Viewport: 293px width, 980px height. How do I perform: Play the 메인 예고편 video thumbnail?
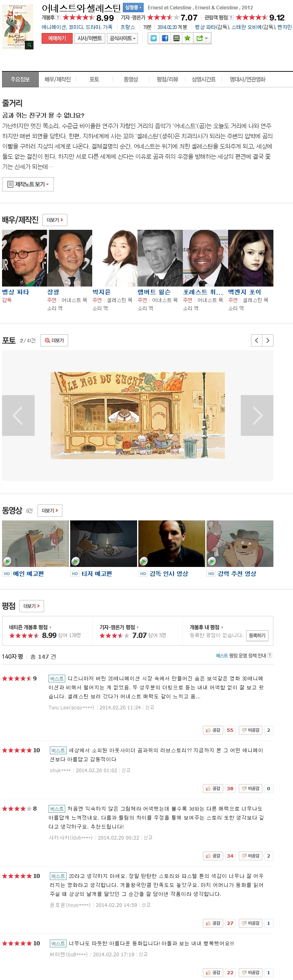tap(36, 543)
